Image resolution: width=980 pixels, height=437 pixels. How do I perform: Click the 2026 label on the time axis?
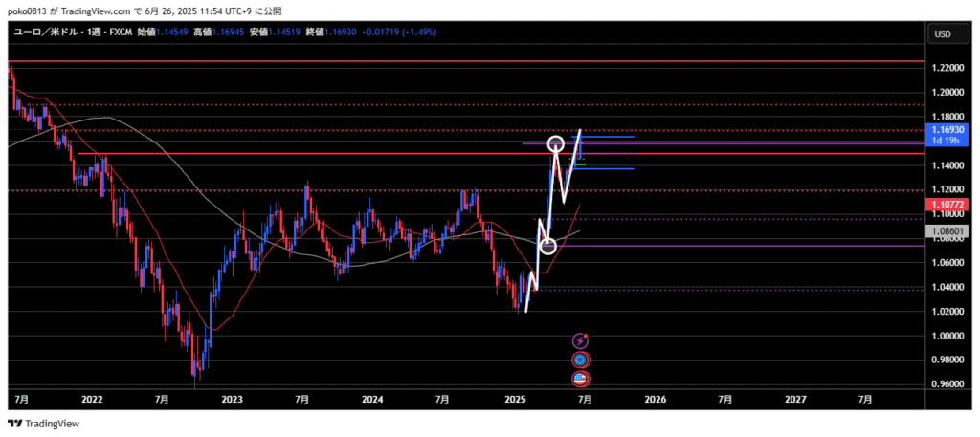pos(655,398)
